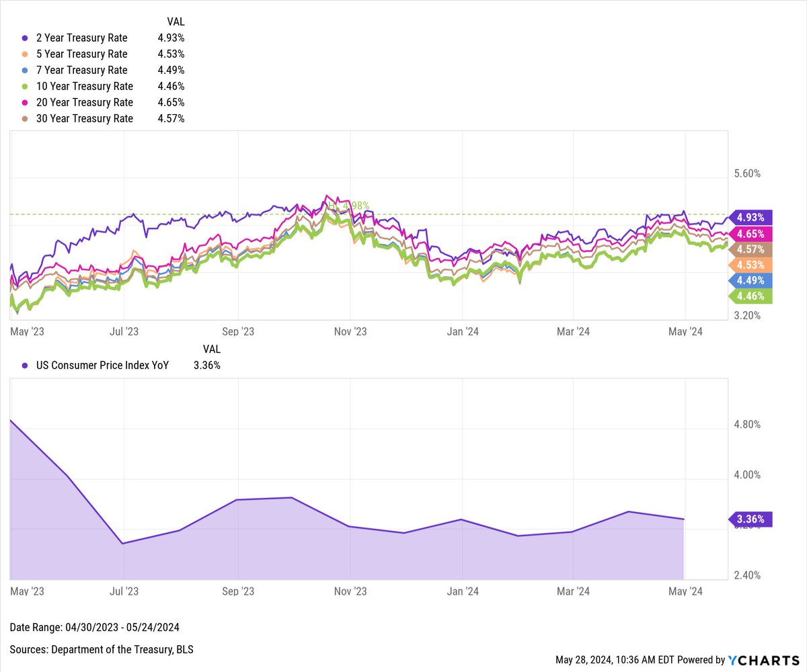Click the 30 Year Treasury Rate legend label
Viewport: 807px width, 672px height.
pyautogui.click(x=85, y=118)
